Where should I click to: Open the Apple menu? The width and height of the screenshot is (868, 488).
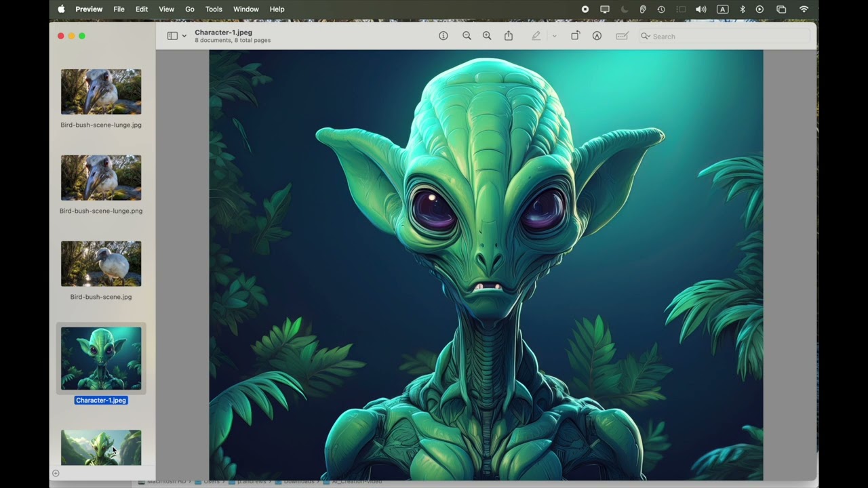point(61,9)
